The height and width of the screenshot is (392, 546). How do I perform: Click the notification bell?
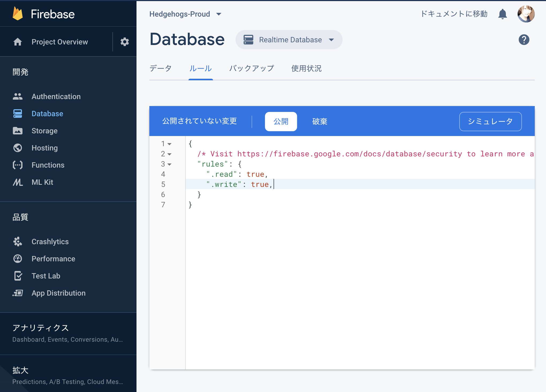pos(503,14)
